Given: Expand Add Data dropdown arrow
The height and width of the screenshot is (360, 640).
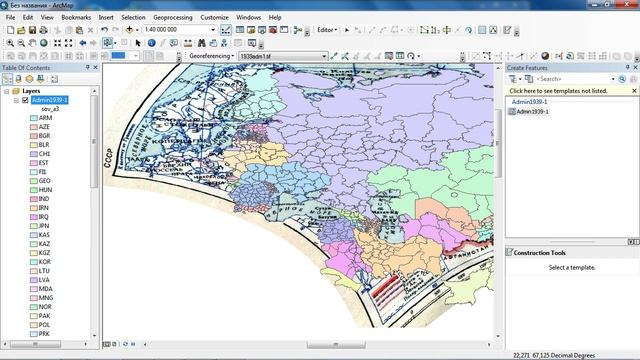Looking at the screenshot, I should (137, 30).
